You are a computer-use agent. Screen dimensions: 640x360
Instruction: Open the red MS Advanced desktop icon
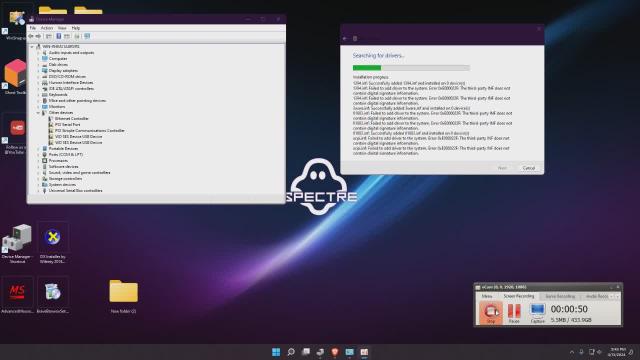(x=17, y=296)
